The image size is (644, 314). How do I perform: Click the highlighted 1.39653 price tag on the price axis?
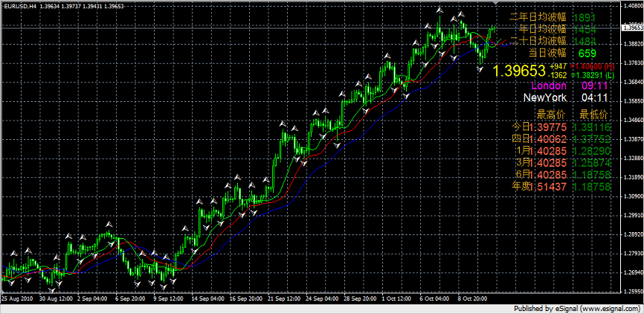pos(633,28)
